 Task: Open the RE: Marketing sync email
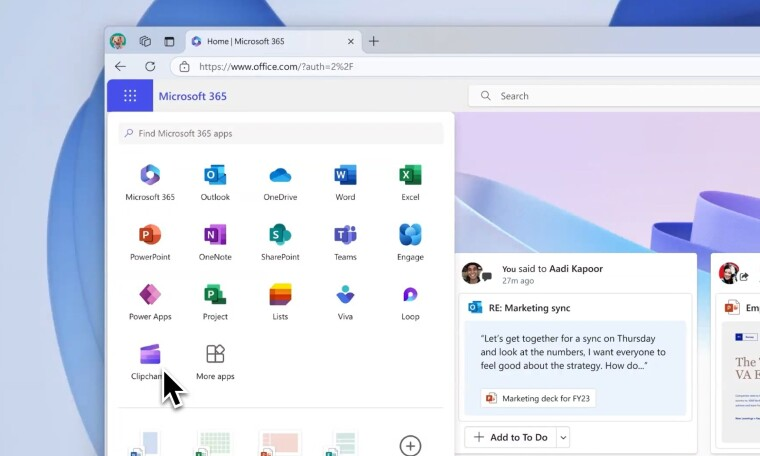point(529,308)
